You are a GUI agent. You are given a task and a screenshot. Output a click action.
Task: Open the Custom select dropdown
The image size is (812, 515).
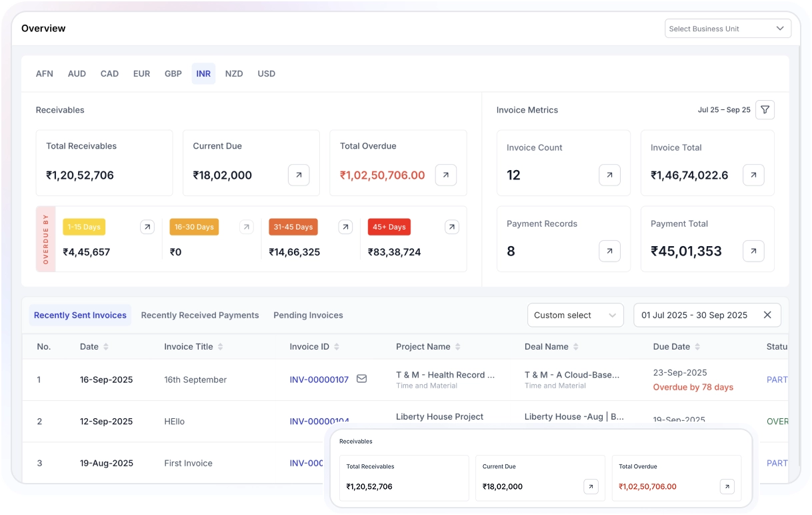coord(575,315)
